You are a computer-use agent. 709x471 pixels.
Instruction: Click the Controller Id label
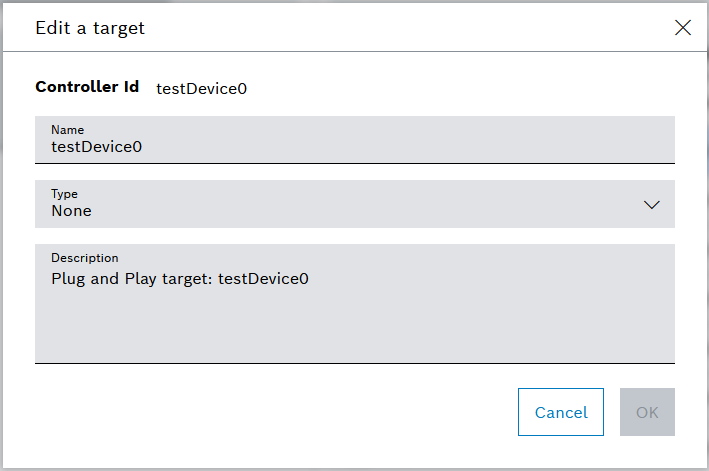[x=87, y=87]
